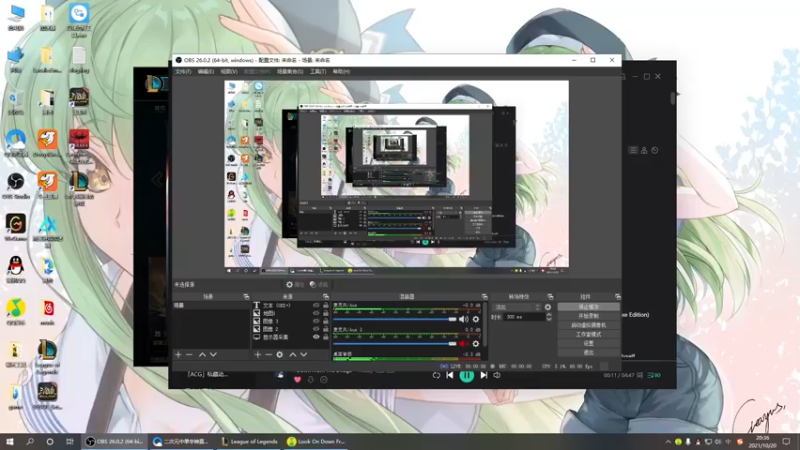Viewport: 800px width, 450px height.
Task: Click volume icon in music player
Action: [x=496, y=376]
